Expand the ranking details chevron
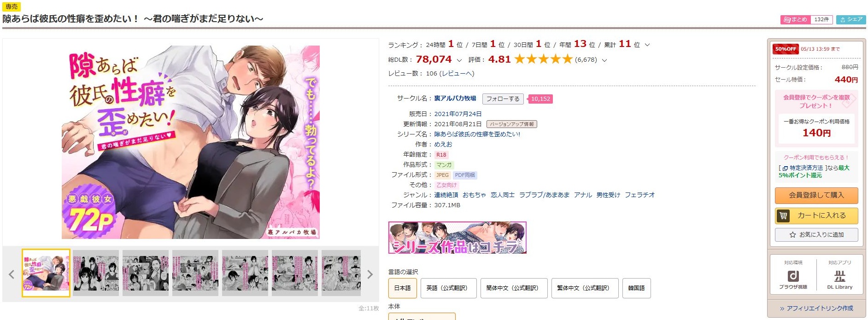868x320 pixels. [647, 45]
